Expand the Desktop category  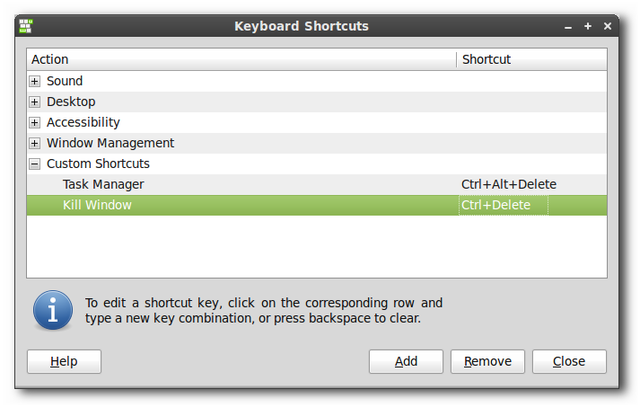35,102
